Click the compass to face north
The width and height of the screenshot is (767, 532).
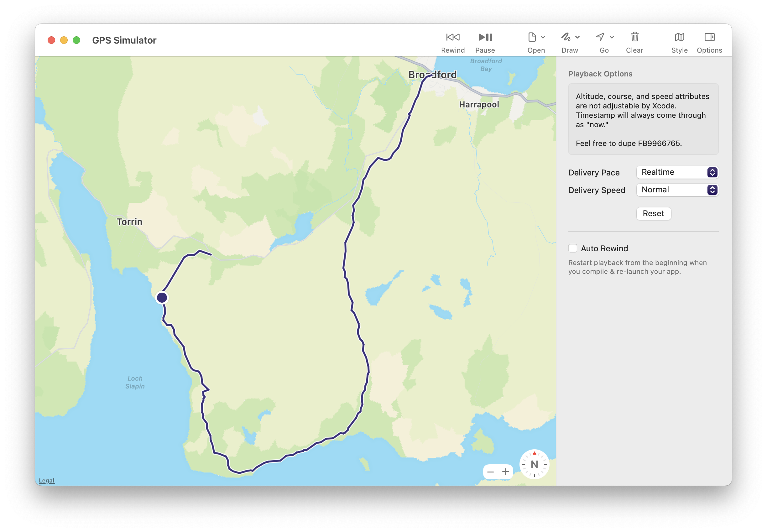534,464
